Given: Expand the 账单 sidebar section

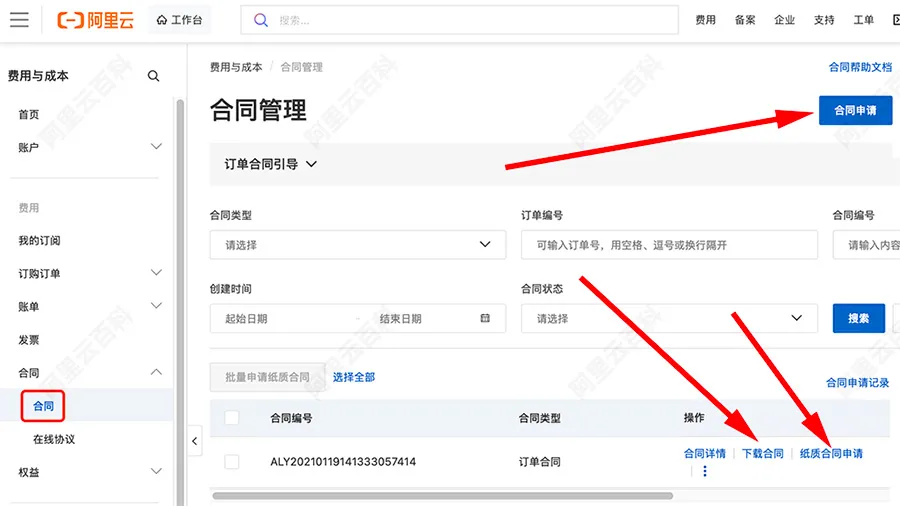Looking at the screenshot, I should [x=89, y=306].
